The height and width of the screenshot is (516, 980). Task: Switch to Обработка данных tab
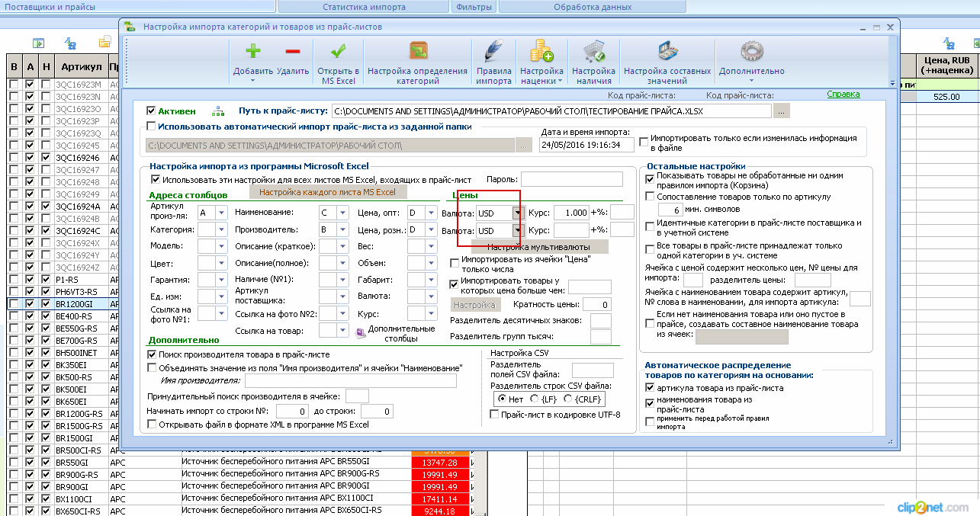593,7
